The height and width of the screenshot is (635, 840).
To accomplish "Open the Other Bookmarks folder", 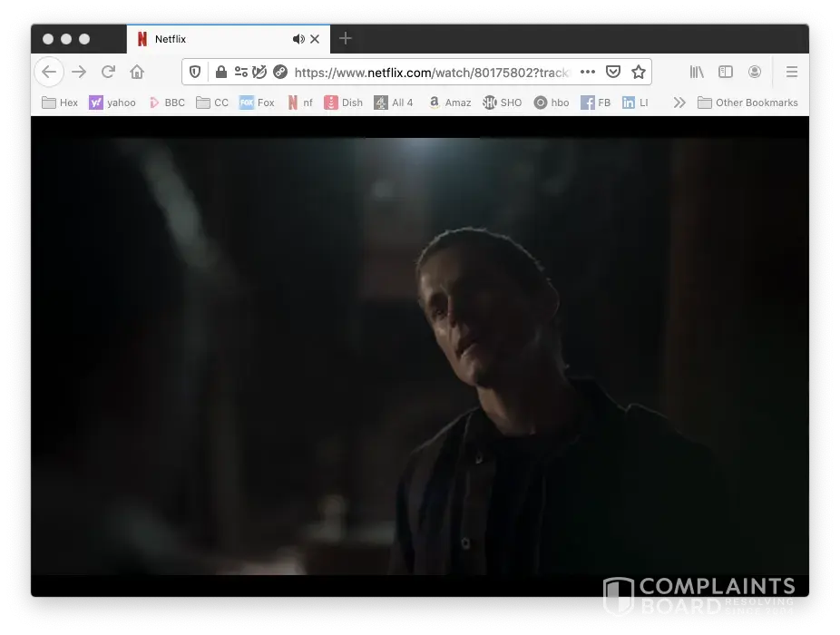I will click(x=747, y=103).
